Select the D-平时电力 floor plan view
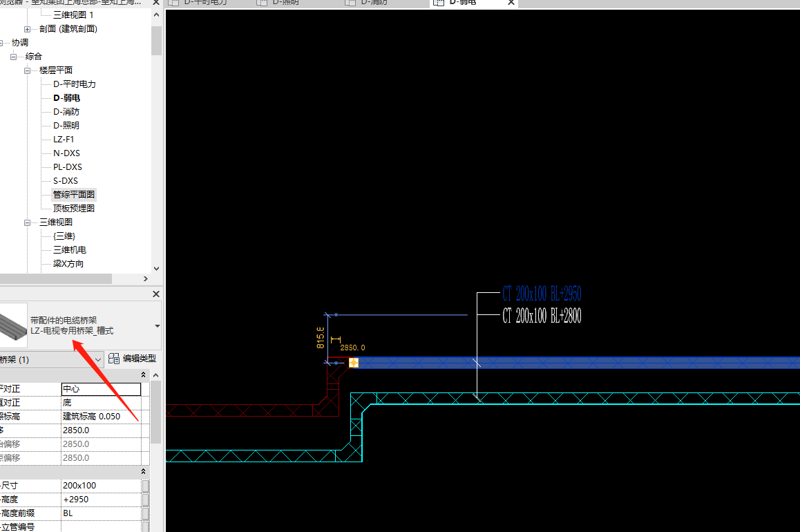 tap(74, 84)
